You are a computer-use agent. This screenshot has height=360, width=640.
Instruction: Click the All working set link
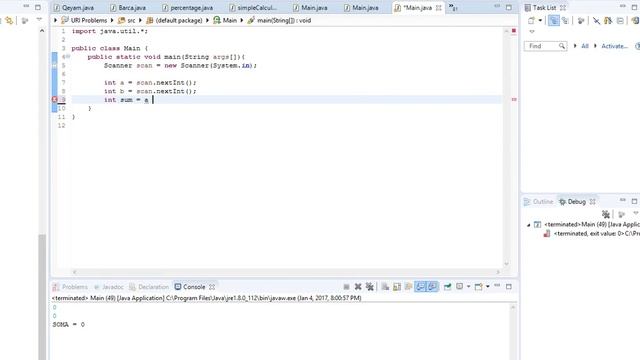click(x=585, y=46)
